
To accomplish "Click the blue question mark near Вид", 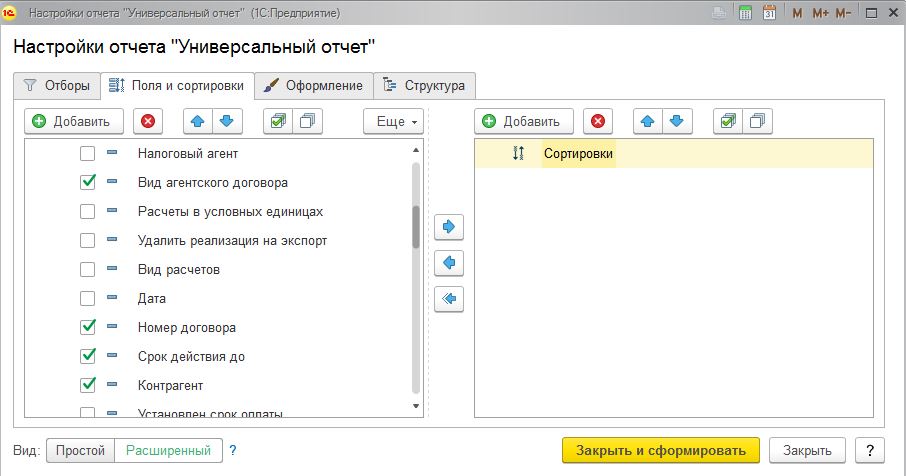I will (233, 450).
